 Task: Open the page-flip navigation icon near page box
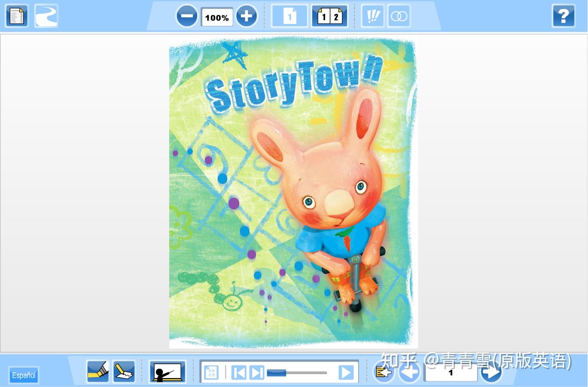383,372
